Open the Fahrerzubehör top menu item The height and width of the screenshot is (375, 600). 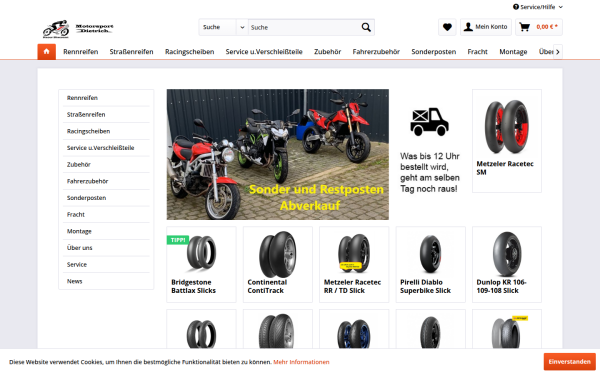(x=376, y=52)
